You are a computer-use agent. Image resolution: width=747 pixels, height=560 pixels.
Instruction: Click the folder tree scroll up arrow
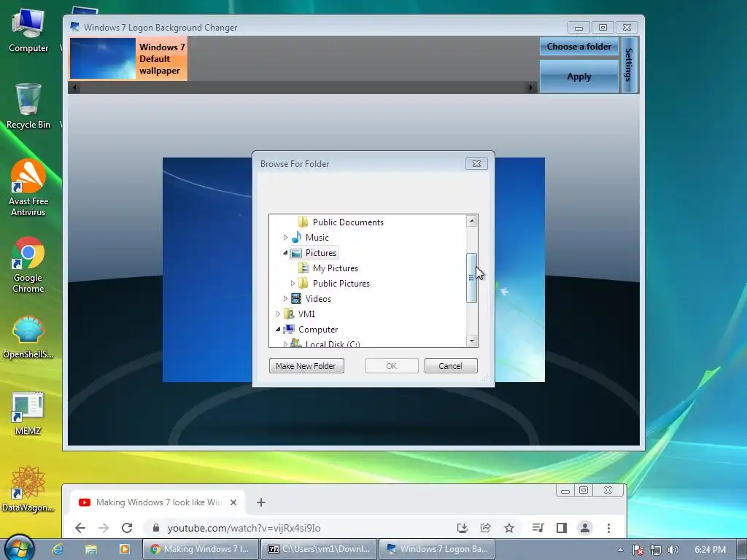click(x=472, y=220)
